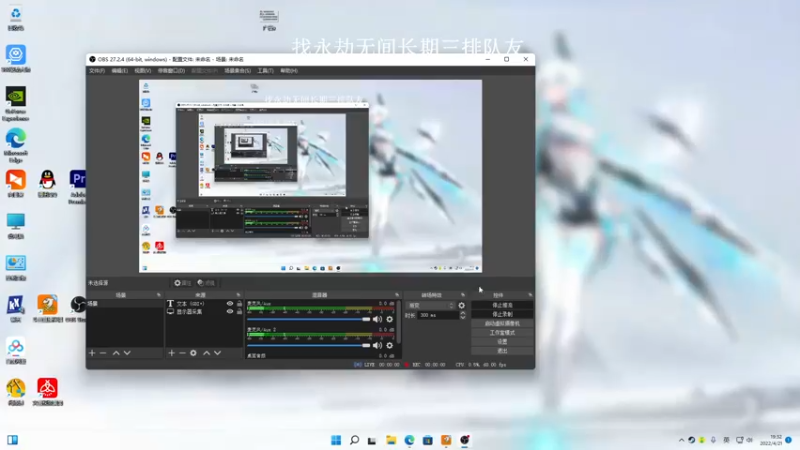This screenshot has width=800, height=450.
Task: Increase transition duration with up stepper
Action: [463, 313]
